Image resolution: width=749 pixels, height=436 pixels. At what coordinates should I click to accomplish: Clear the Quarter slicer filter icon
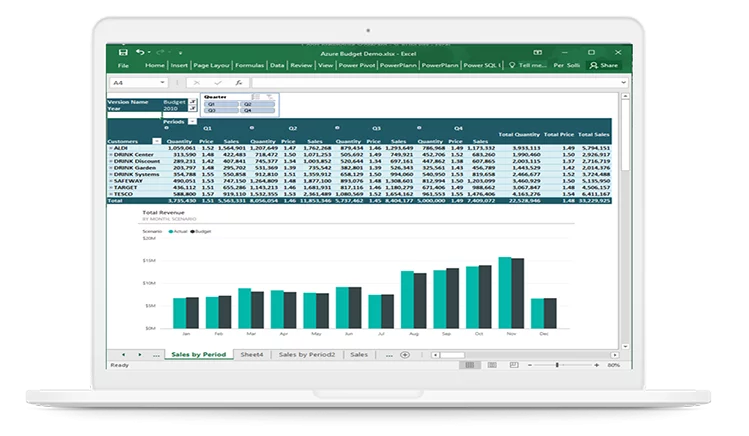(270, 97)
